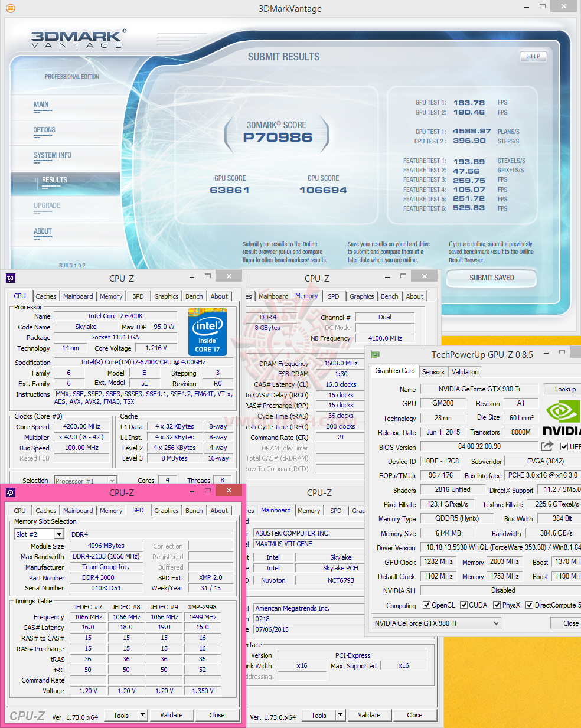Select the Graphics Card tab in GPU-Z

tap(395, 371)
